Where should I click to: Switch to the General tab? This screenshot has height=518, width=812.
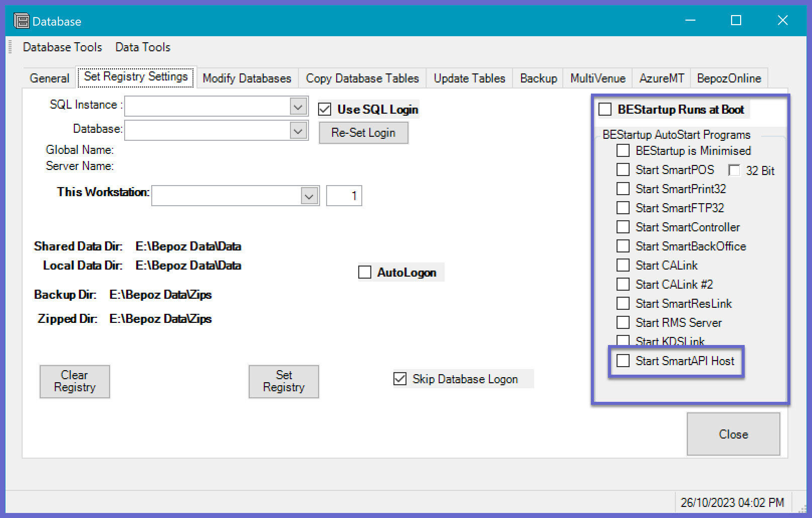tap(49, 78)
